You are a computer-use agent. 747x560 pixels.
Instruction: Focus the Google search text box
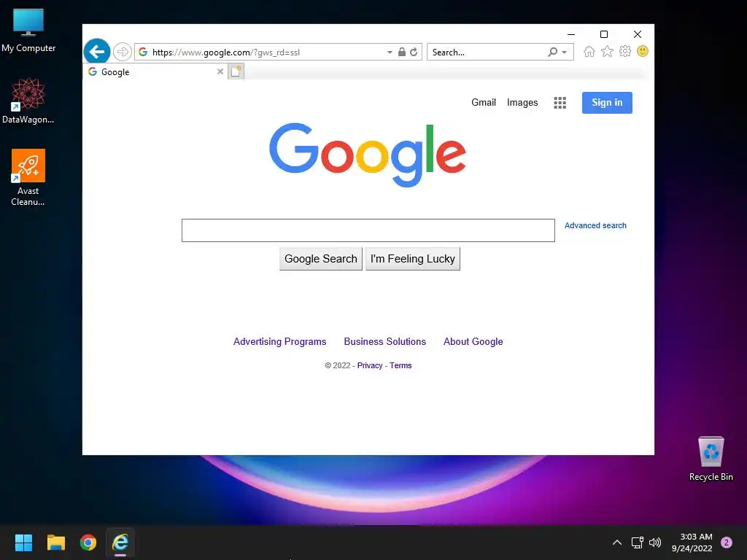368,230
